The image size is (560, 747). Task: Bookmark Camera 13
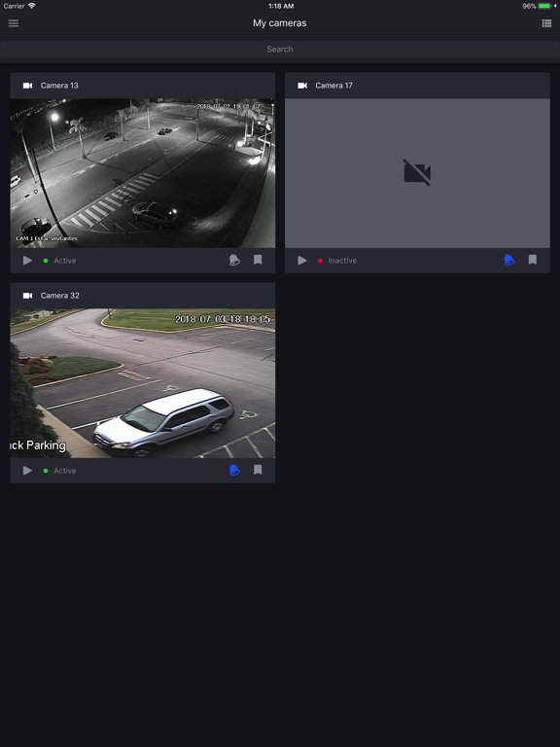pyautogui.click(x=258, y=260)
